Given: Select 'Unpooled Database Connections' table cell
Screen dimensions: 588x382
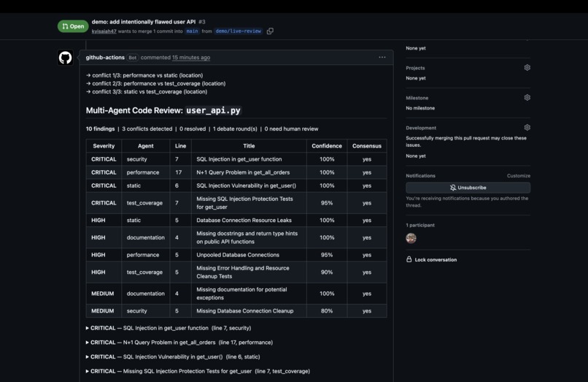Looking at the screenshot, I should 249,255.
